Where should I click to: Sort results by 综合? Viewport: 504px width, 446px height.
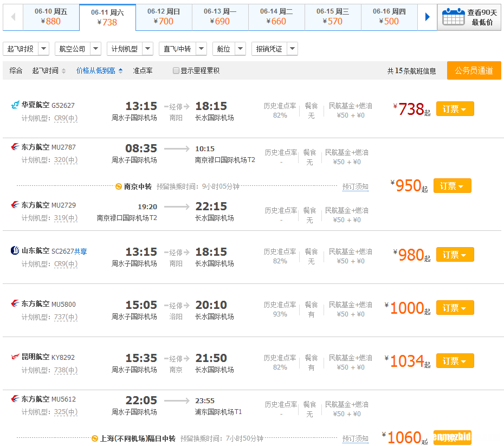pyautogui.click(x=16, y=70)
